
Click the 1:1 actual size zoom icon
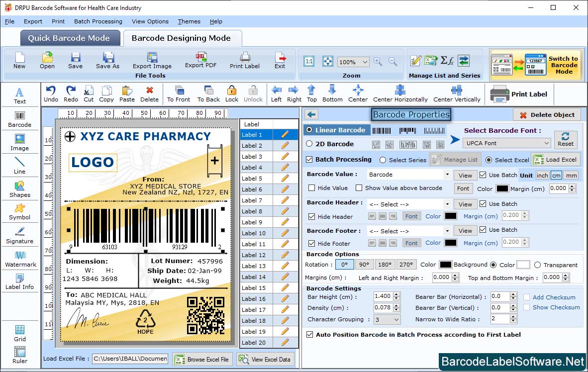[309, 62]
